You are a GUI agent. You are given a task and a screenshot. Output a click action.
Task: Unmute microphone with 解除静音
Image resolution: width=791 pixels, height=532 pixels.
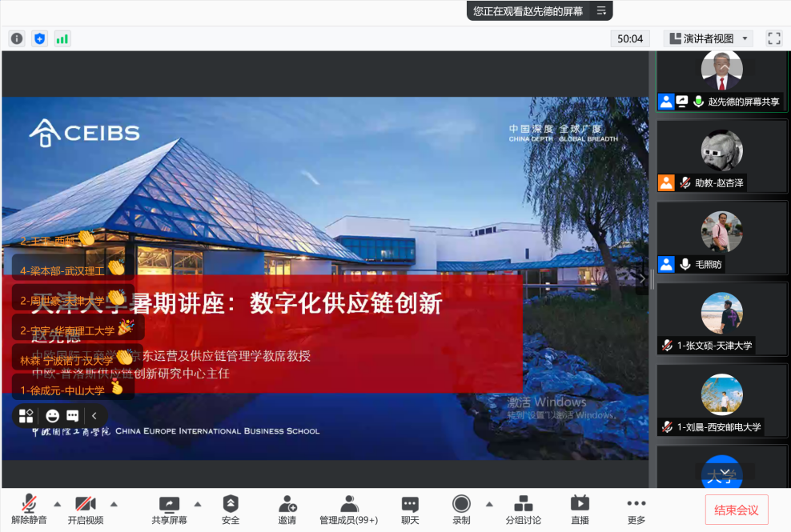(29, 510)
